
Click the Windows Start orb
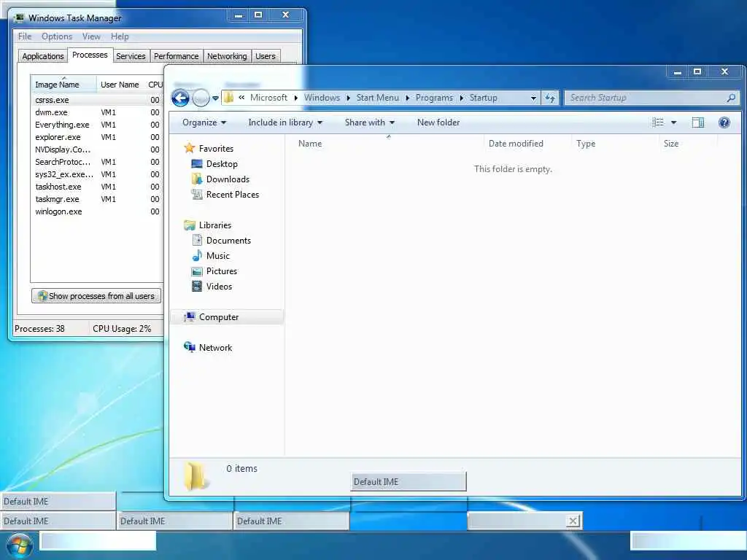[18, 545]
